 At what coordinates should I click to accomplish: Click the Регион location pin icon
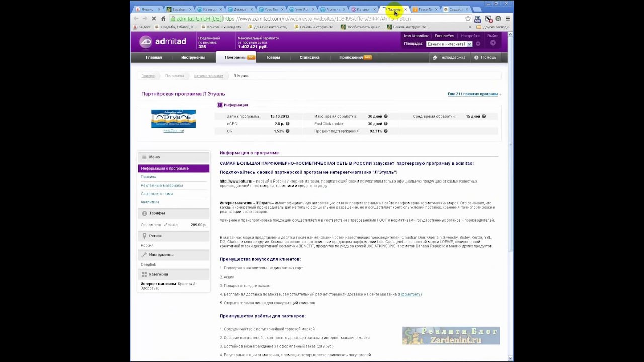[x=144, y=236]
